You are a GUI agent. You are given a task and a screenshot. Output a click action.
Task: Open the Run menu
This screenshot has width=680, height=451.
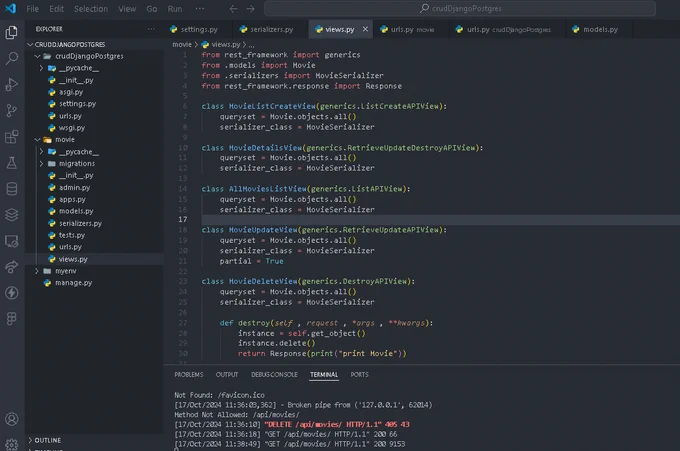(175, 9)
